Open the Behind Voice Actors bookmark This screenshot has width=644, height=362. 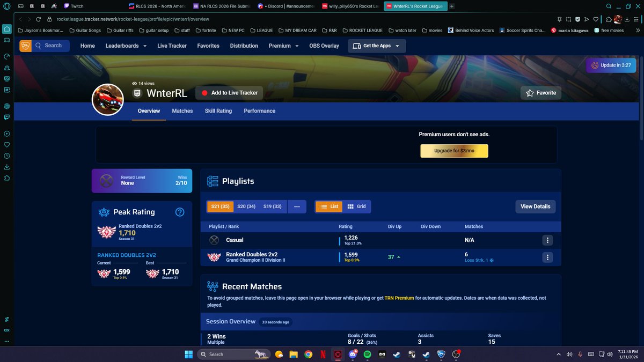(x=471, y=31)
